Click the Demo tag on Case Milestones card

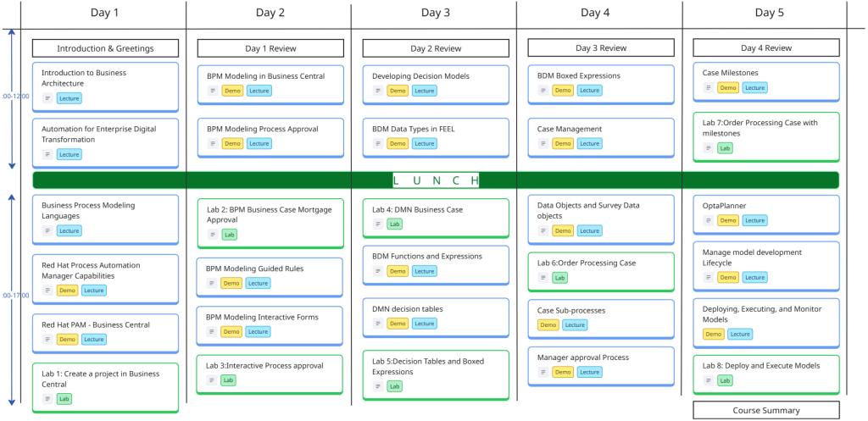(728, 87)
